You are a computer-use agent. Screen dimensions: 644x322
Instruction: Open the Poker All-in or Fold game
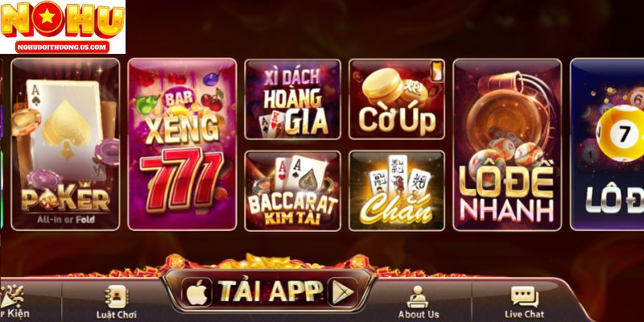click(65, 144)
